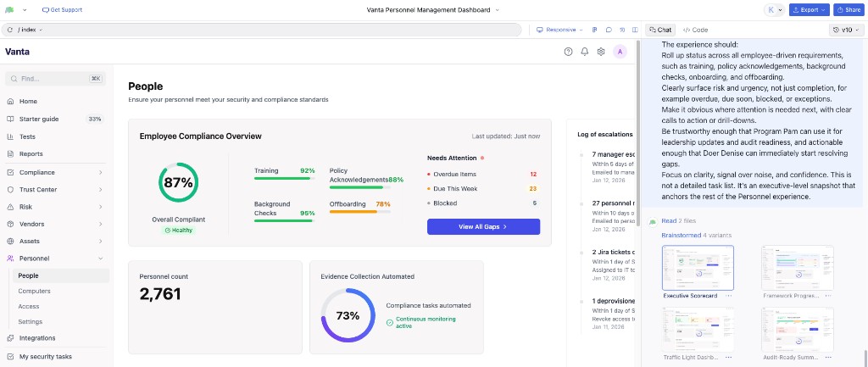Image resolution: width=868 pixels, height=367 pixels.
Task: Open the Export dropdown button
Action: coord(809,10)
